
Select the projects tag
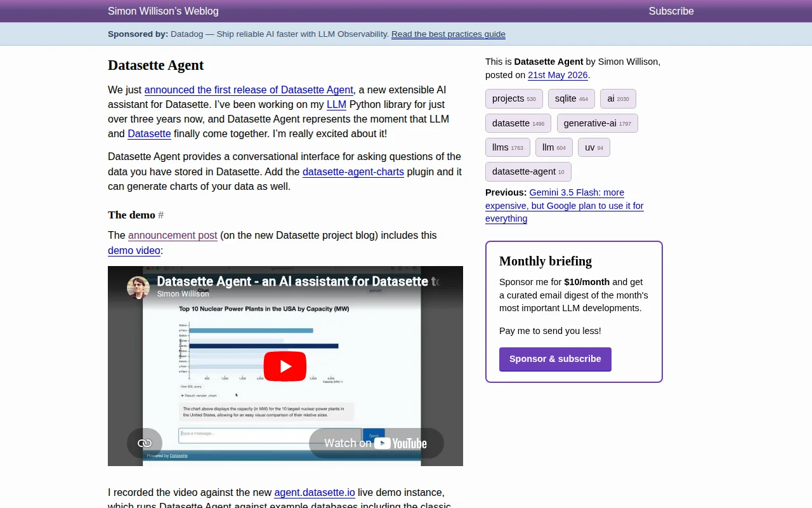[514, 98]
